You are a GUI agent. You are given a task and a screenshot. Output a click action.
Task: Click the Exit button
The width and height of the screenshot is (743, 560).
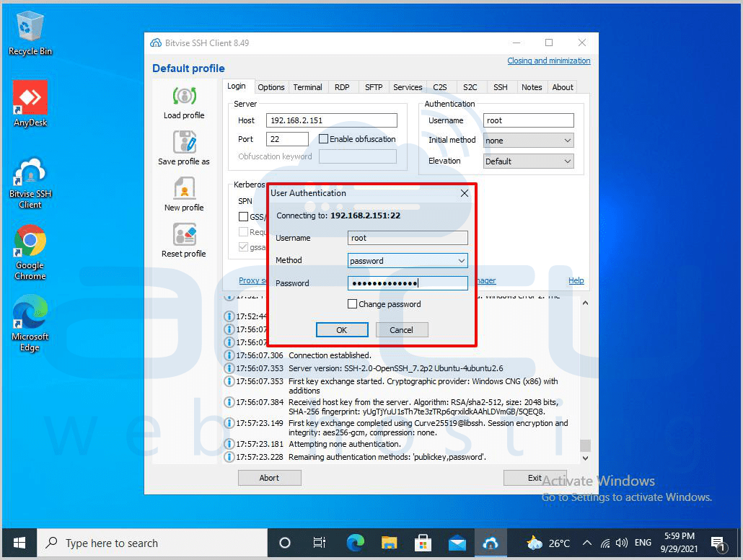pos(535,478)
